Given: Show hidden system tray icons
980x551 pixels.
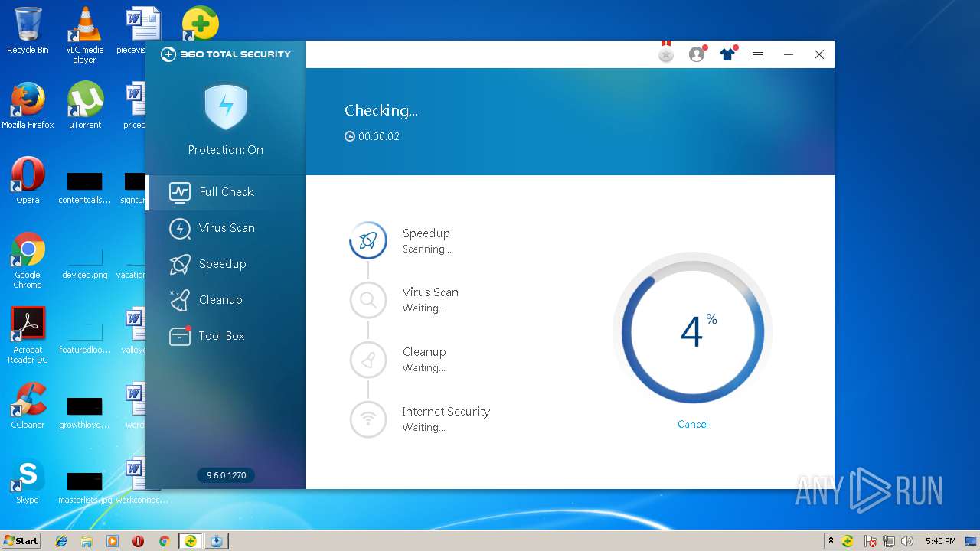Looking at the screenshot, I should pyautogui.click(x=831, y=541).
